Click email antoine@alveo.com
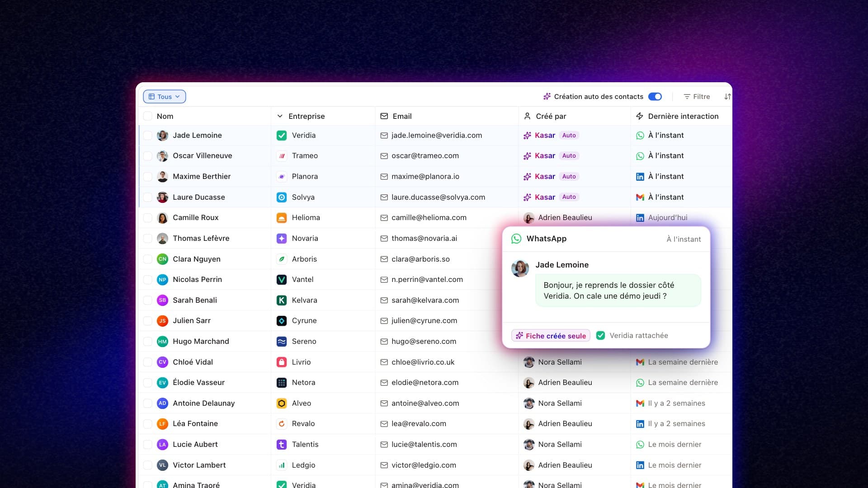The image size is (868, 488). (425, 403)
